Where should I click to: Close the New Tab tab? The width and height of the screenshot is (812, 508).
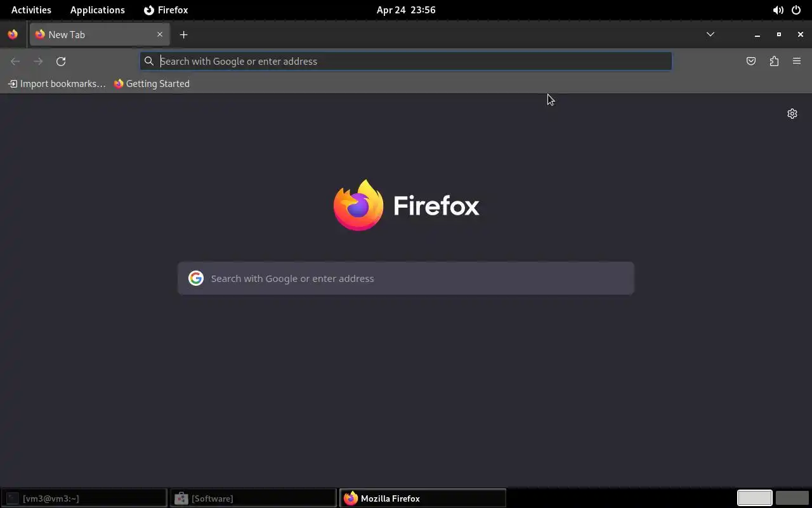click(x=160, y=34)
